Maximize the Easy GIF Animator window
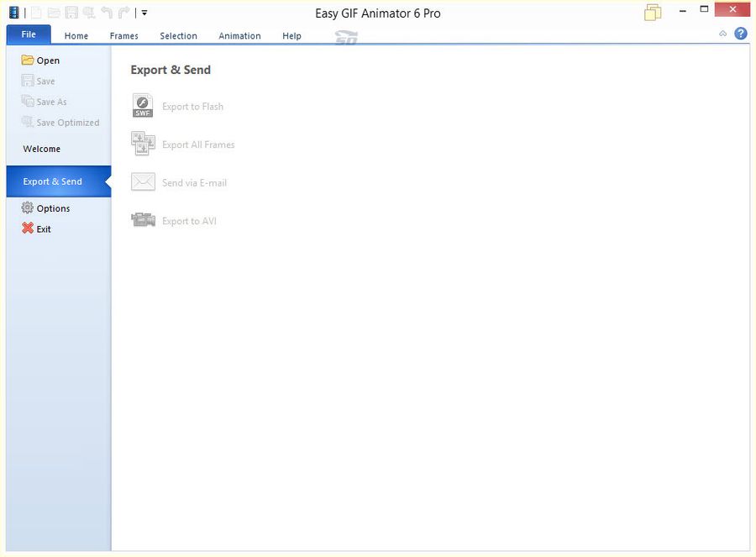Image resolution: width=756 pixels, height=557 pixels. [x=704, y=9]
